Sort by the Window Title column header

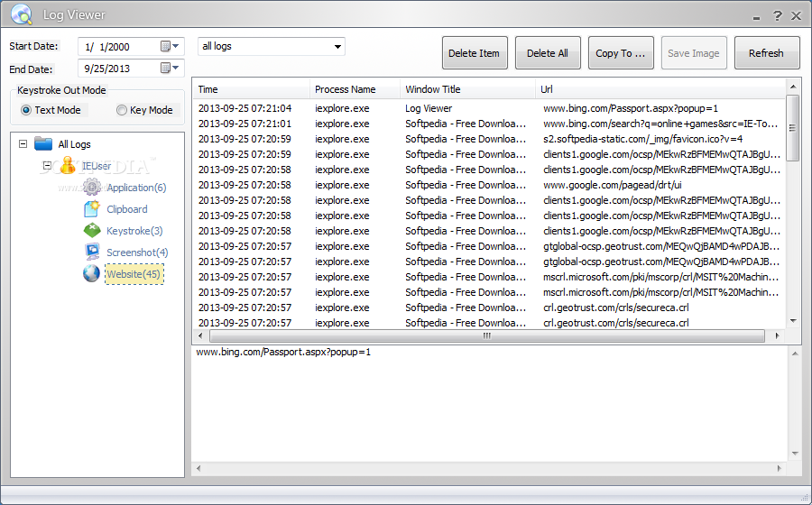pos(467,89)
